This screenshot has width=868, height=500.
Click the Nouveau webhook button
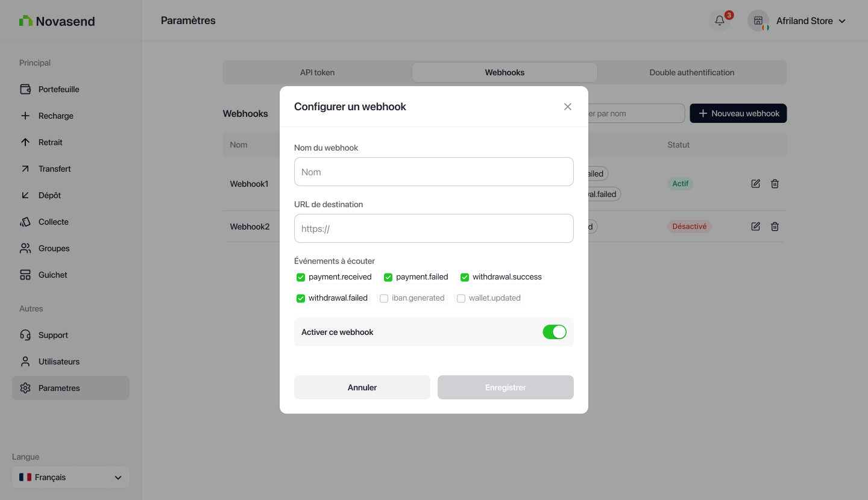click(x=738, y=113)
